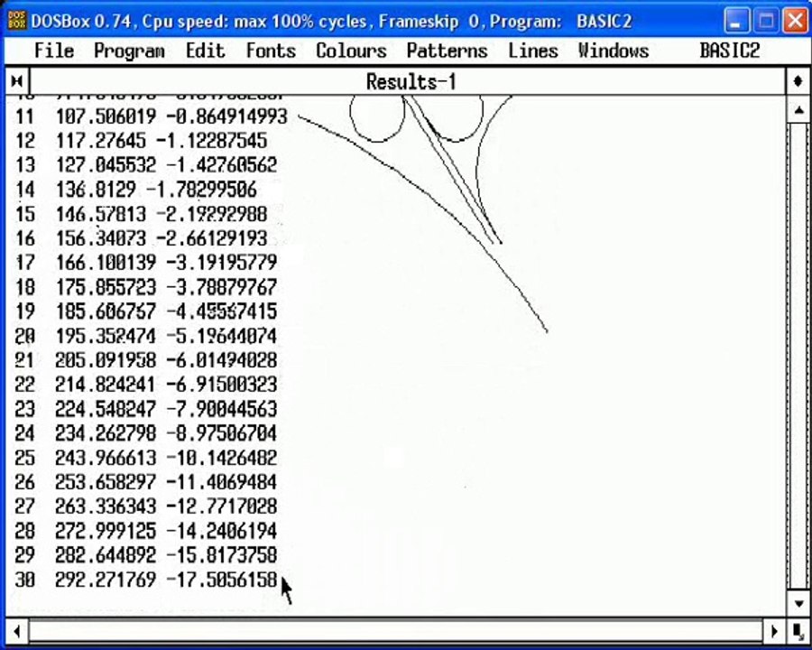Click the row 23 value 224.548247
The image size is (812, 650).
coord(106,409)
